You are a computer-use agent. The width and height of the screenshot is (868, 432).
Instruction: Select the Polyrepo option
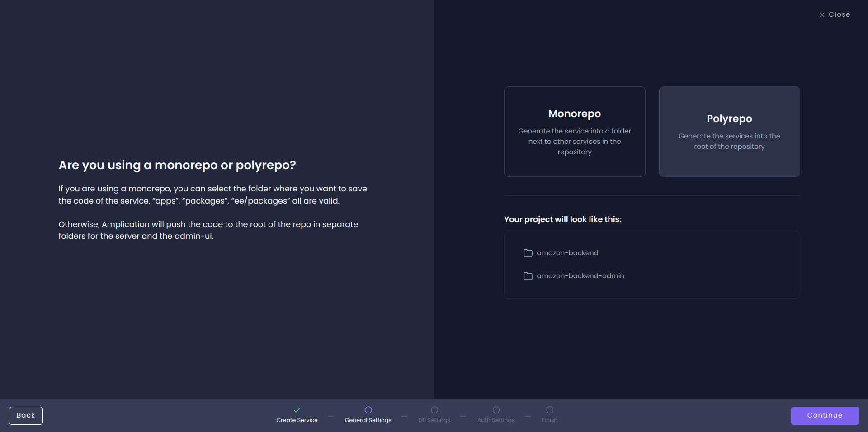pyautogui.click(x=729, y=132)
